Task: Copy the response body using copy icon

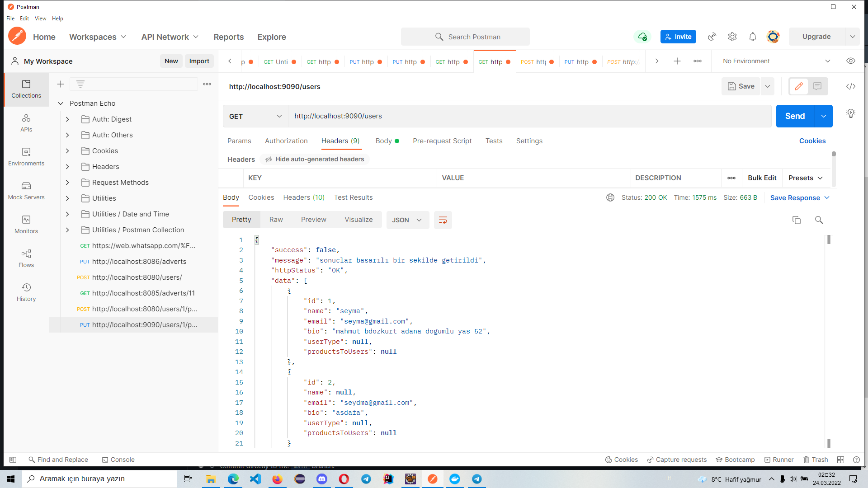Action: click(x=797, y=220)
